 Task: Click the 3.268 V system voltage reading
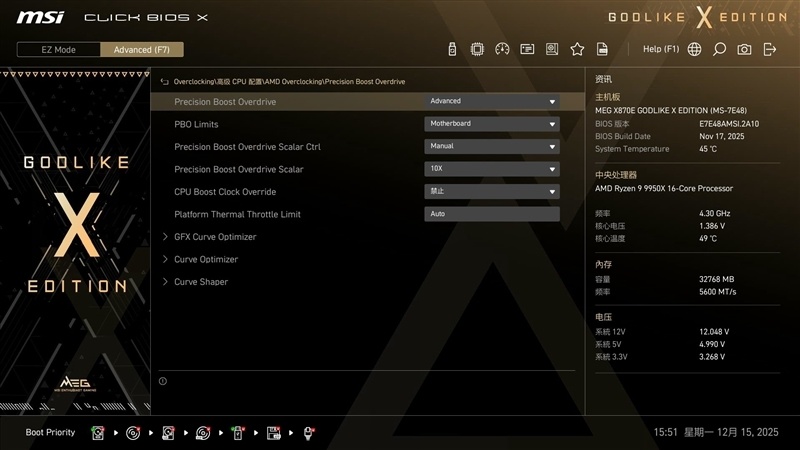point(712,357)
